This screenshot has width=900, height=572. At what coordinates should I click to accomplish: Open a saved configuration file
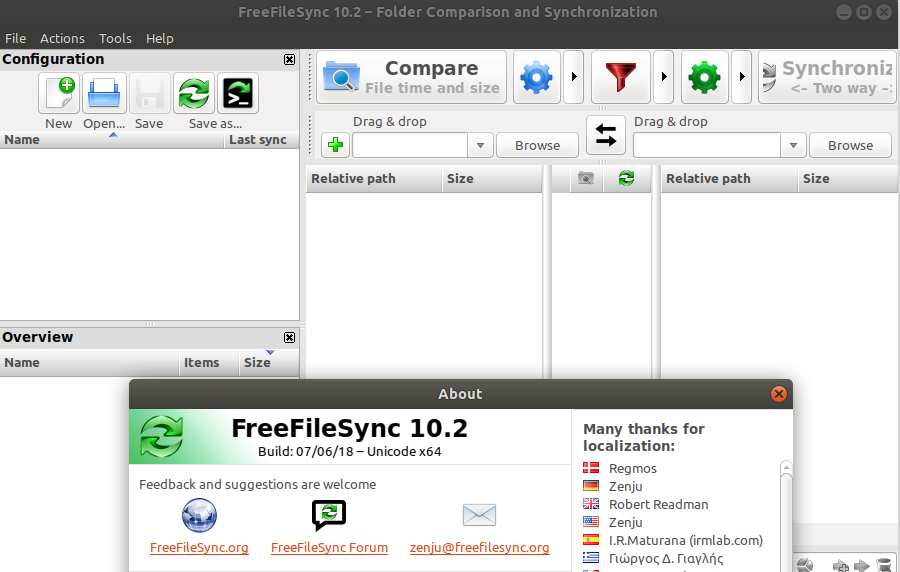click(104, 94)
